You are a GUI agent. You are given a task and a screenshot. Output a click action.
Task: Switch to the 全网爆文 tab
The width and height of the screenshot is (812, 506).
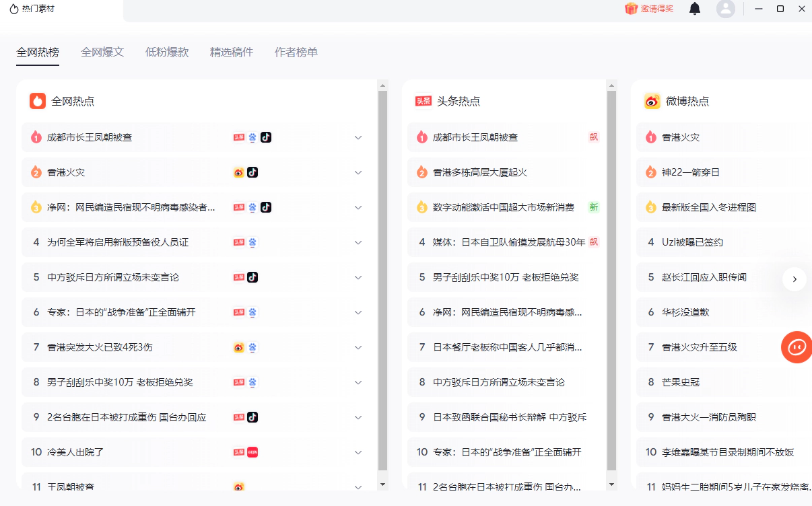click(x=102, y=52)
